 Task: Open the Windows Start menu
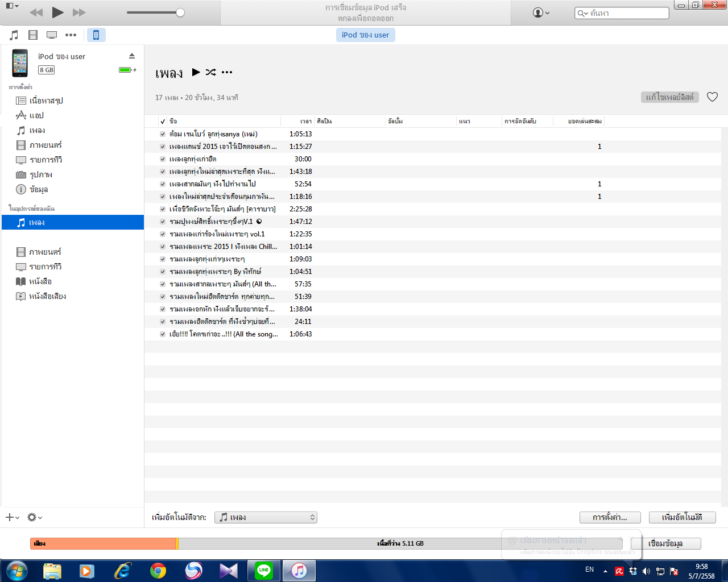pos(16,571)
